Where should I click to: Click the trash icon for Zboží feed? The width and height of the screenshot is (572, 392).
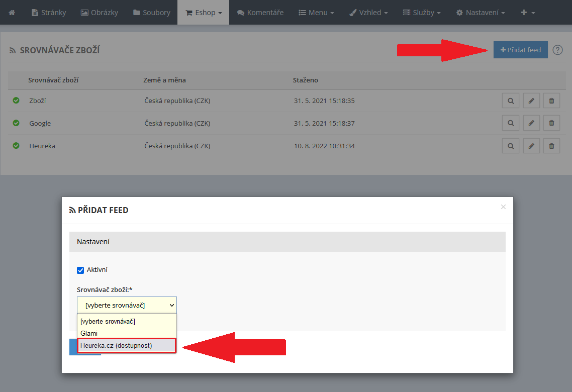tap(551, 101)
